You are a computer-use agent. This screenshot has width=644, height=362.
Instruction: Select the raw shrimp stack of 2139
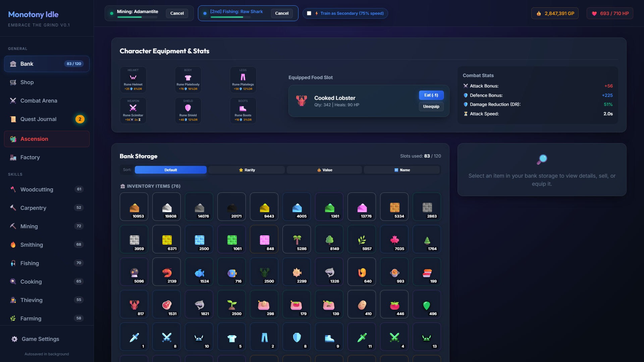(x=167, y=272)
